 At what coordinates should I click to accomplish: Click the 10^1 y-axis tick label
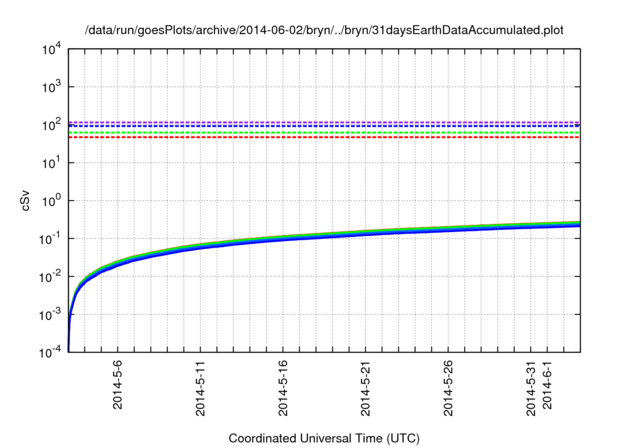click(x=53, y=162)
